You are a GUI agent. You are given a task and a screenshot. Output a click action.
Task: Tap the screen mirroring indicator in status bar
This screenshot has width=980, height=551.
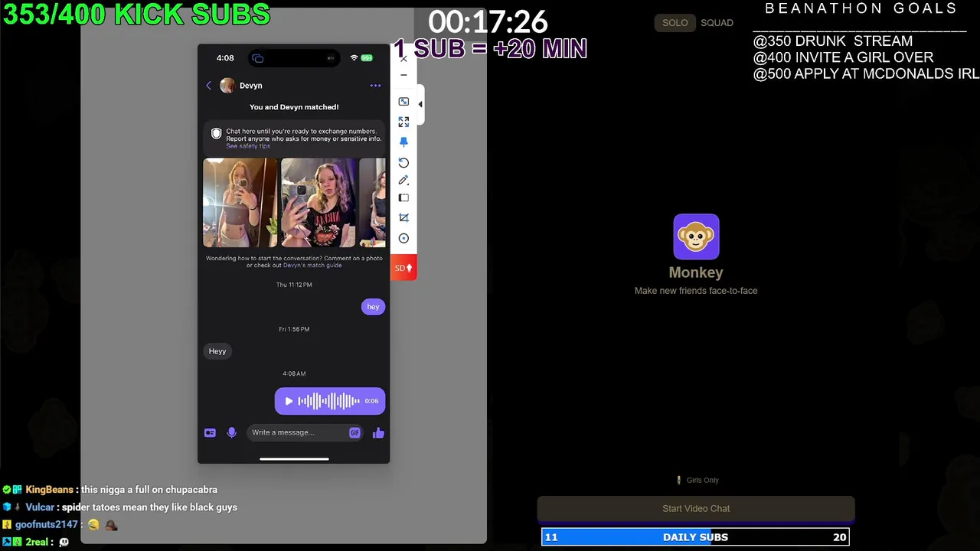[x=258, y=58]
